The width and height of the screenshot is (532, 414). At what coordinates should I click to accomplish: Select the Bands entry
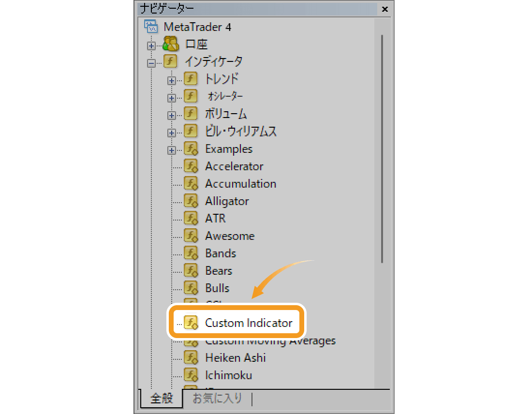(221, 253)
